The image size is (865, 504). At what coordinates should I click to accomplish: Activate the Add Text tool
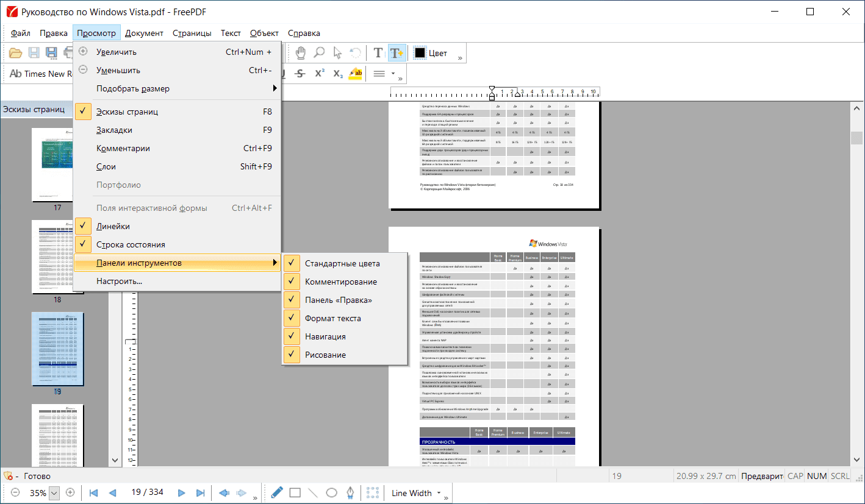[397, 53]
